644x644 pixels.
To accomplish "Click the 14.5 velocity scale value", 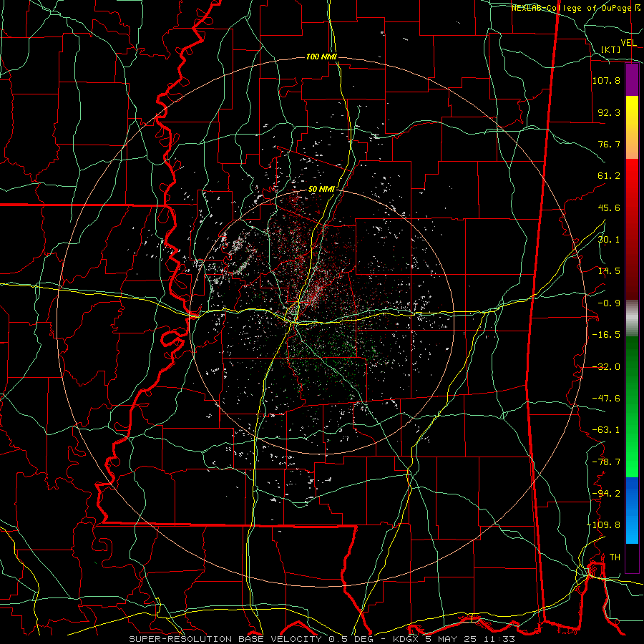I will [609, 271].
